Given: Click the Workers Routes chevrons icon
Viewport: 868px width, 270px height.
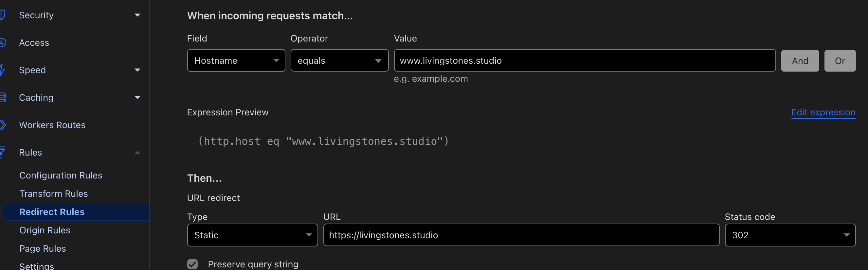Looking at the screenshot, I should coord(3,125).
